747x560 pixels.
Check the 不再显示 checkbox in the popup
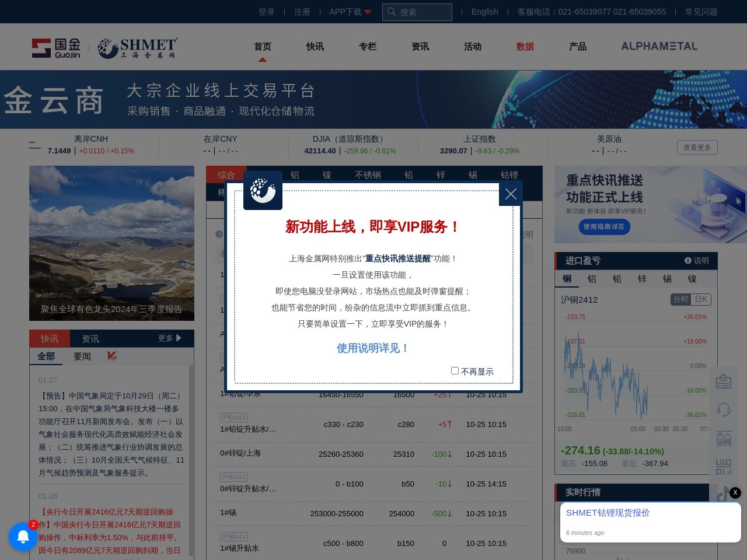(x=455, y=371)
